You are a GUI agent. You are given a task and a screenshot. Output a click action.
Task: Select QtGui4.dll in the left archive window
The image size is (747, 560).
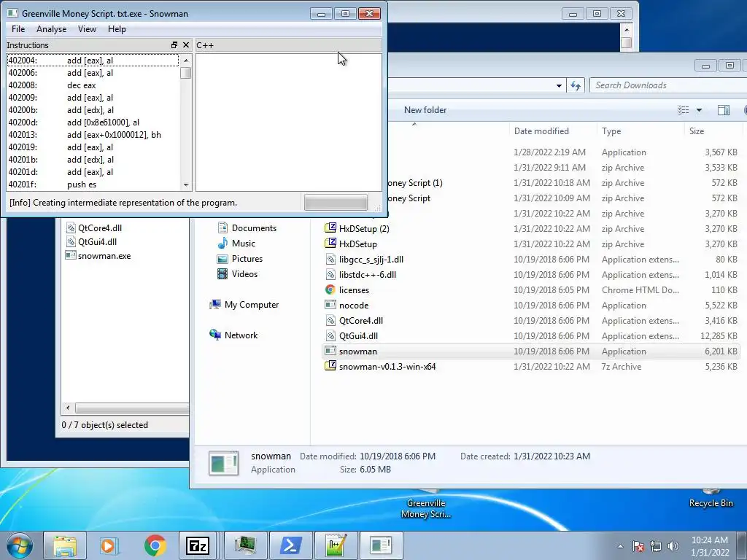(91, 242)
